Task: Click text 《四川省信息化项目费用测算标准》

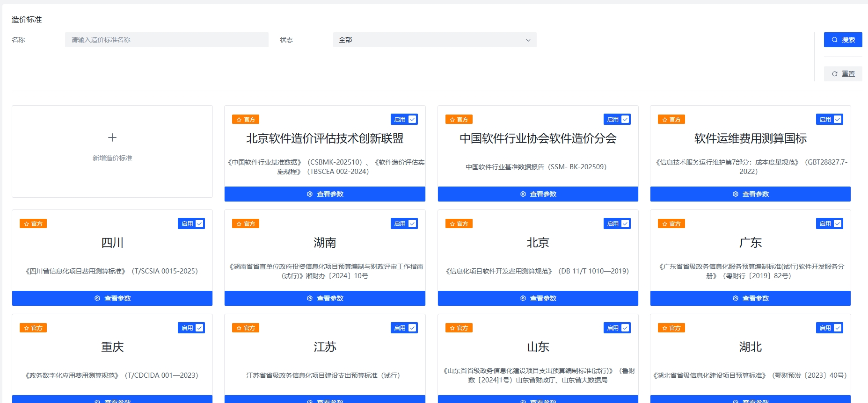Action: click(76, 271)
